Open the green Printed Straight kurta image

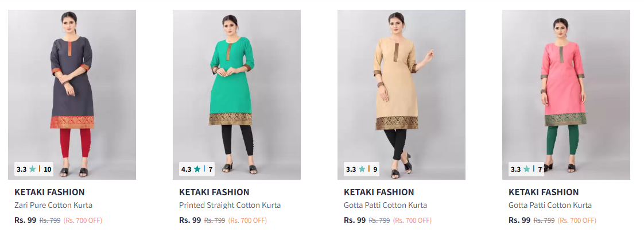click(x=236, y=95)
